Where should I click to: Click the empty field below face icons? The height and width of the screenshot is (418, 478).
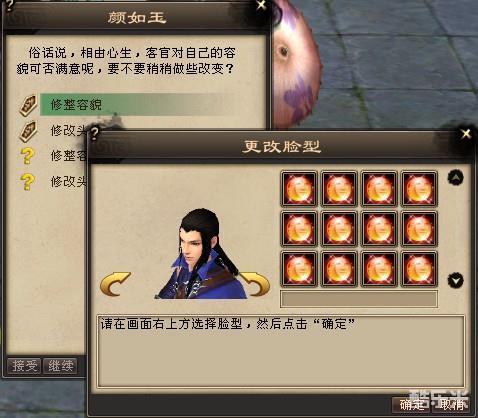pos(359,299)
